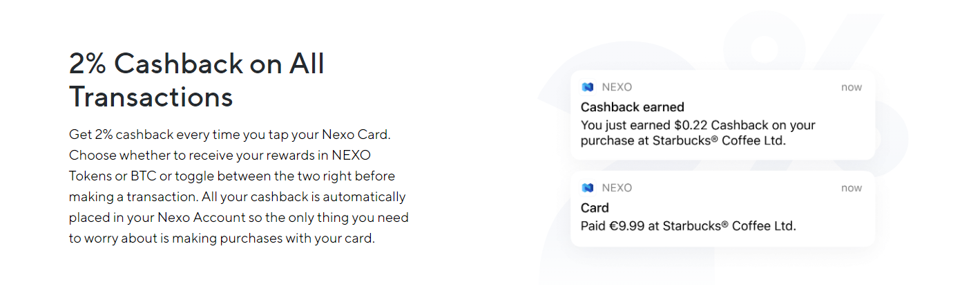The height and width of the screenshot is (300, 980).
Task: Click the 'Card' notification title
Action: point(595,208)
